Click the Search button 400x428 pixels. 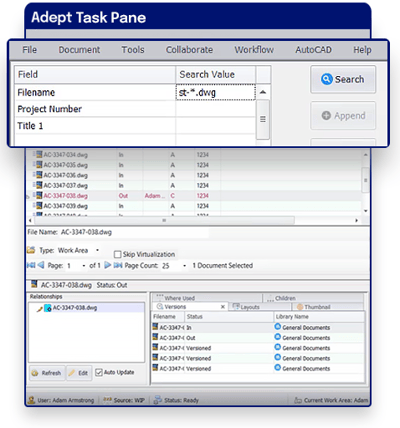343,79
